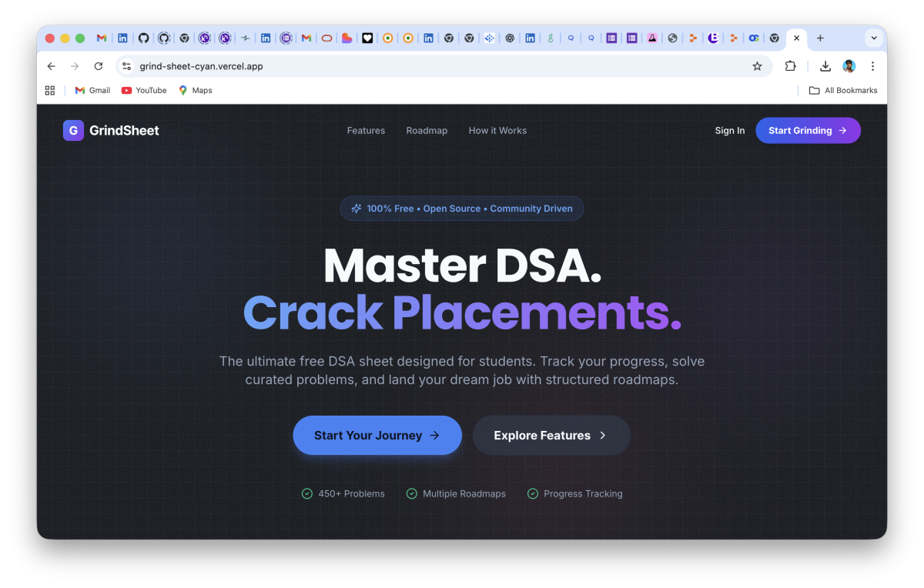Reload the current page
This screenshot has height=588, width=924.
coord(99,66)
